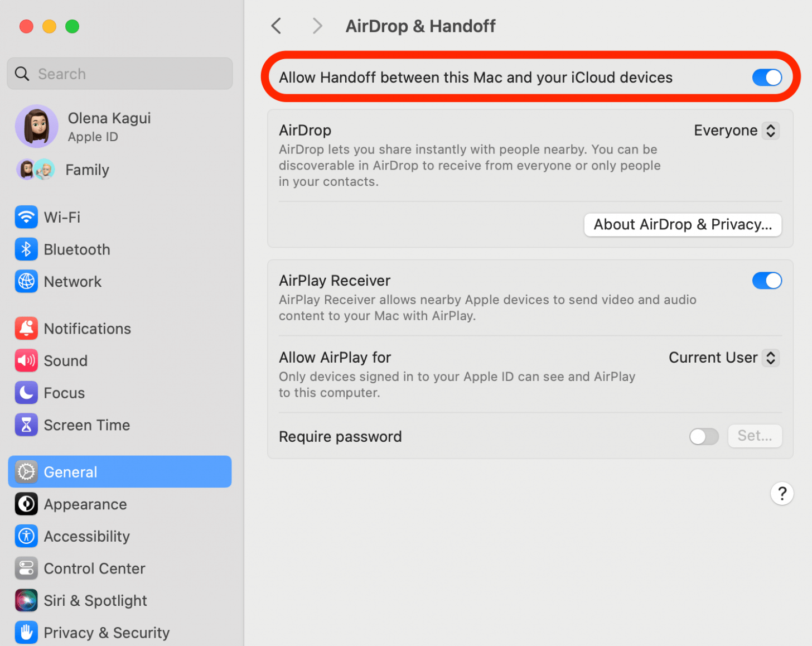Change the Allow AirPlay for selector
This screenshot has width=812, height=646.
pos(723,358)
